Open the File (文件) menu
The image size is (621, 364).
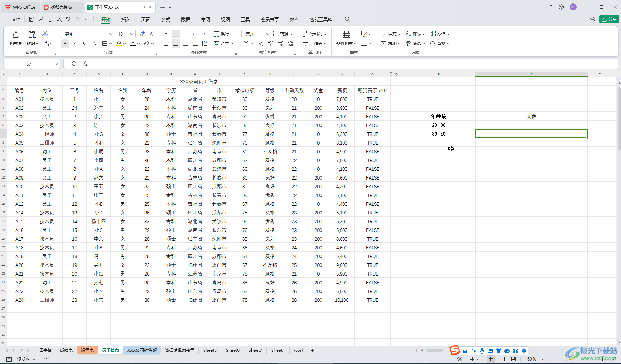point(13,20)
